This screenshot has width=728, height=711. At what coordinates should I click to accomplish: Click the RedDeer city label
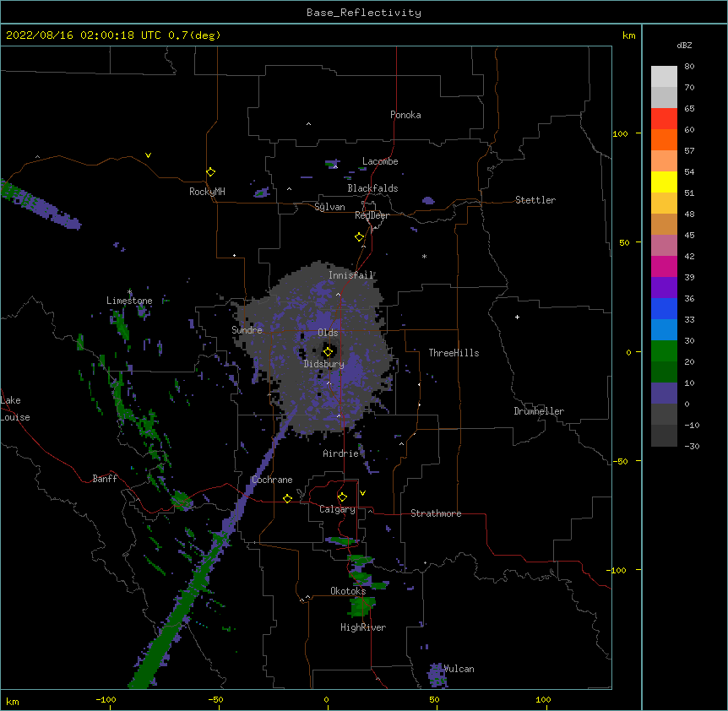pyautogui.click(x=372, y=215)
